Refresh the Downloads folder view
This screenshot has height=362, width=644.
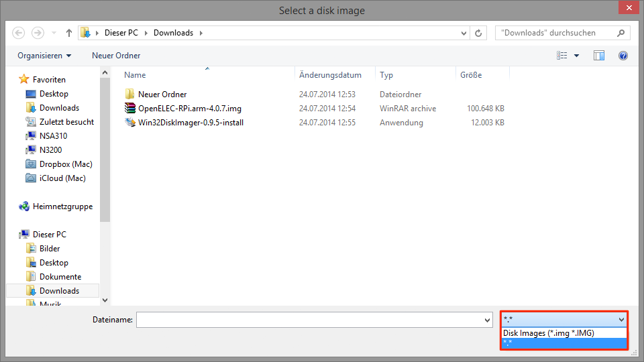pos(478,33)
